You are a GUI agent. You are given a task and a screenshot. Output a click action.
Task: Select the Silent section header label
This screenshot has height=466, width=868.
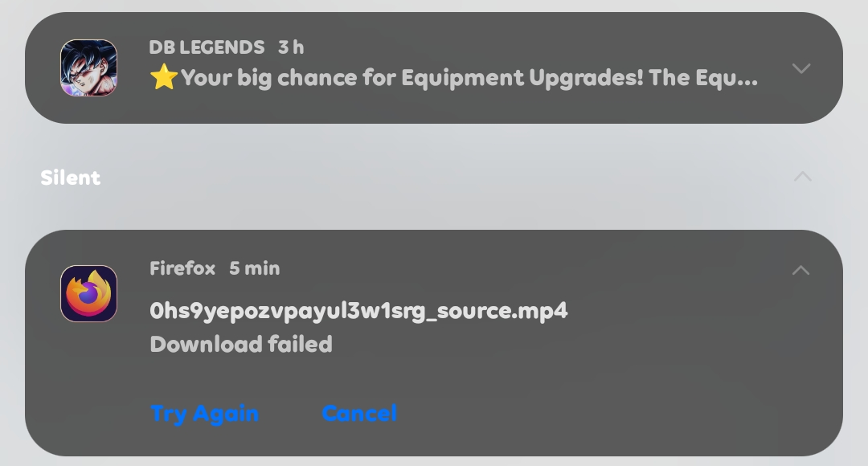tap(70, 178)
